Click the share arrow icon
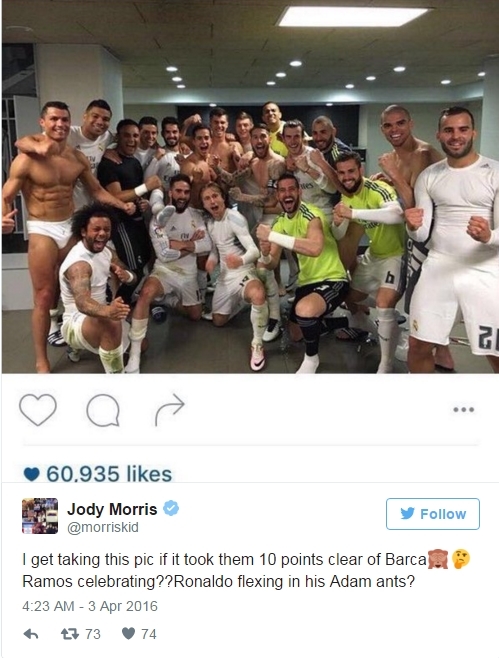The image size is (499, 658). [169, 410]
